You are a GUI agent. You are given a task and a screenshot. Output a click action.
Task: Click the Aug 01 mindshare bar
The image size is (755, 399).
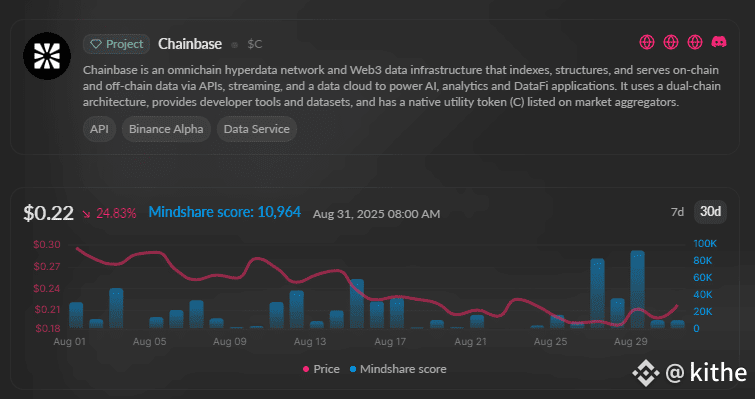click(76, 315)
